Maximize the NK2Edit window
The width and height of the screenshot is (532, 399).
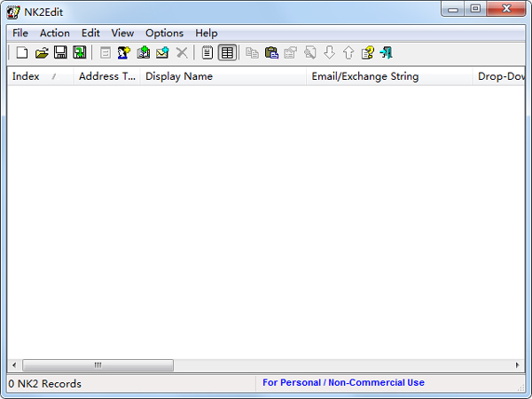475,9
